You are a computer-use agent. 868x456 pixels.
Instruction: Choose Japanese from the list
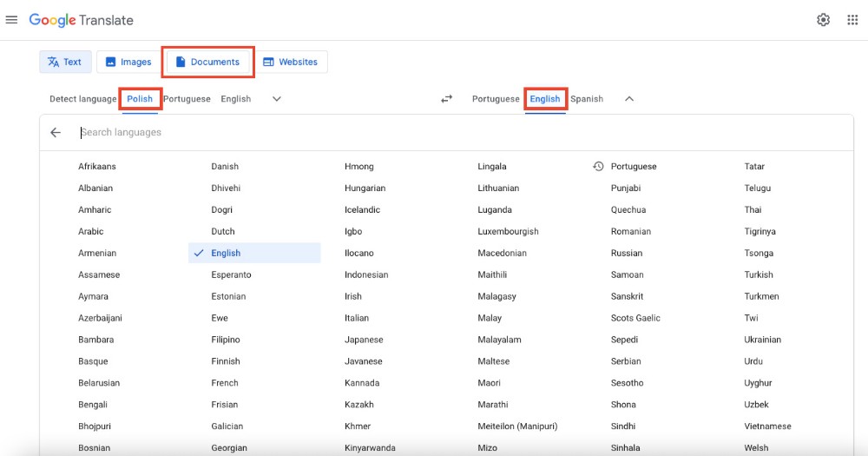[x=364, y=340]
